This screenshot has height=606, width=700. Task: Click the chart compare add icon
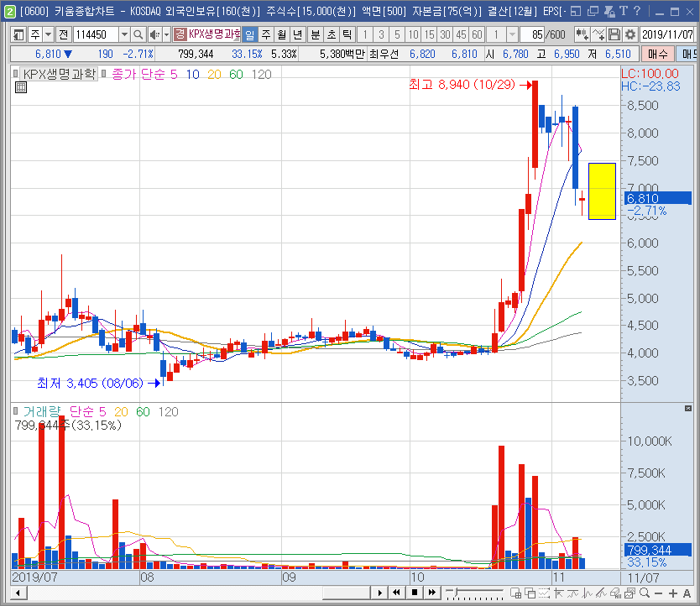click(x=582, y=34)
